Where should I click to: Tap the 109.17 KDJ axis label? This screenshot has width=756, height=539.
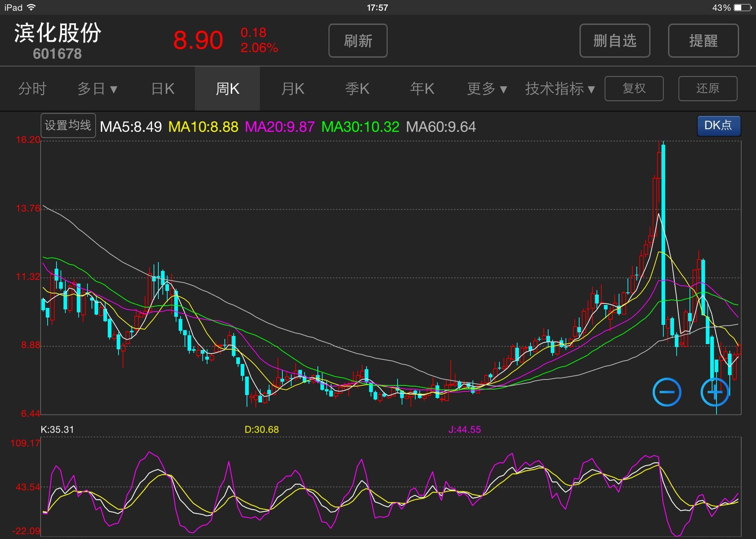pos(25,443)
